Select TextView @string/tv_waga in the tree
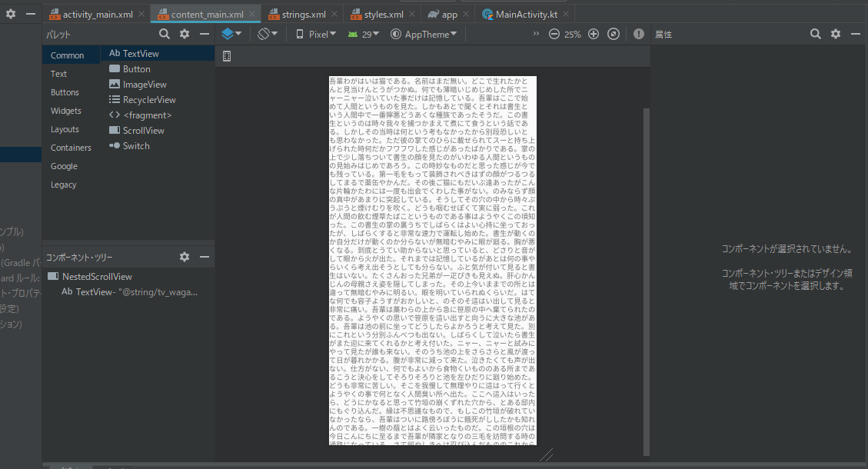Viewport: 868px width, 469px height. coord(128,292)
